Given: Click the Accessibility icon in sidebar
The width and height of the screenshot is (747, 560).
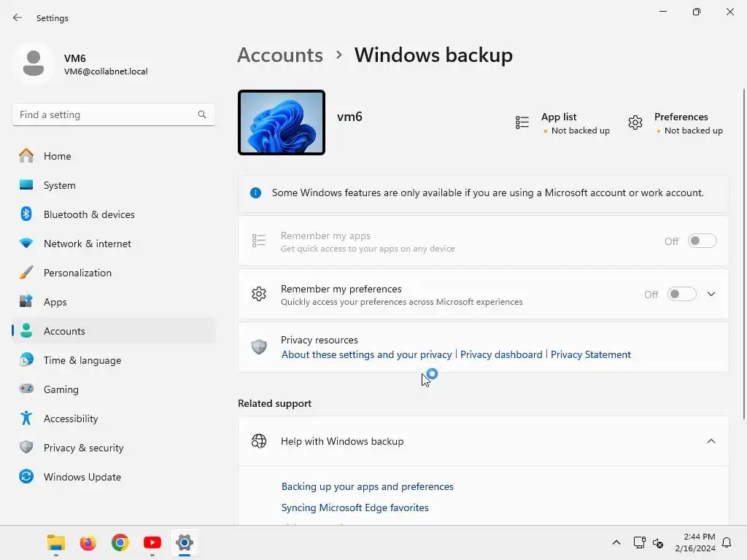Looking at the screenshot, I should 26,418.
